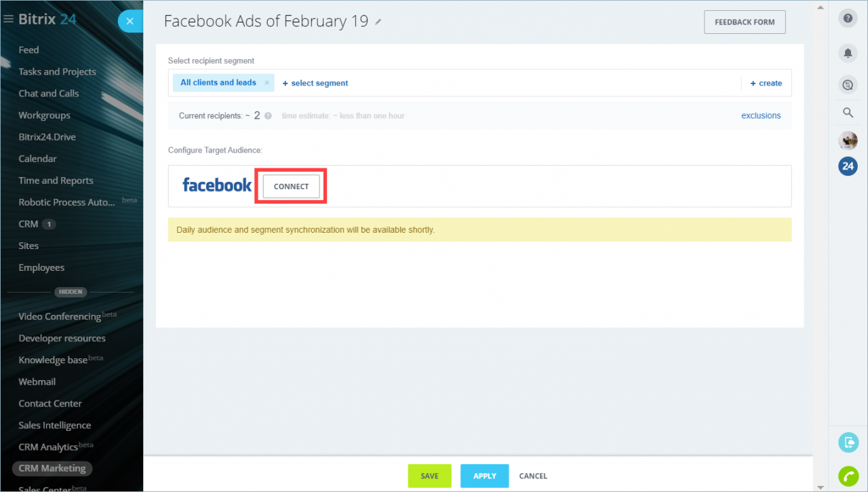Viewport: 868px width, 492px height.
Task: Select 'All clients and leads' segment tag
Action: point(218,83)
